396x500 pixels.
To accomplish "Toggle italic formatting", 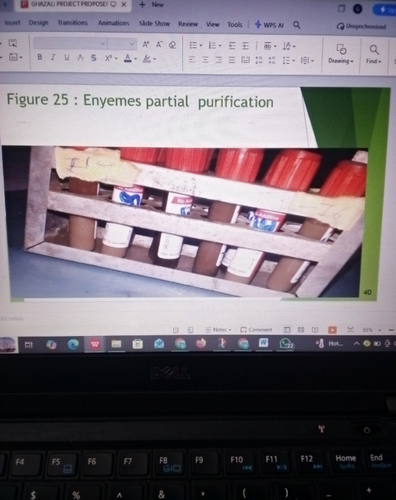I will click(x=53, y=57).
